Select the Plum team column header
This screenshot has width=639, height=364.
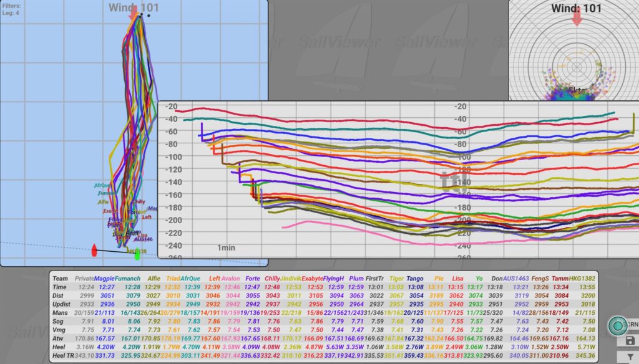(x=356, y=279)
